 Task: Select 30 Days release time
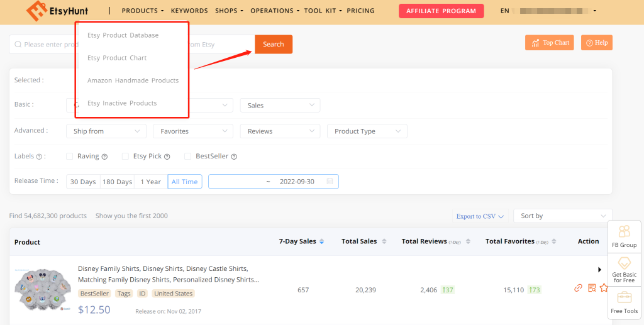pyautogui.click(x=83, y=182)
